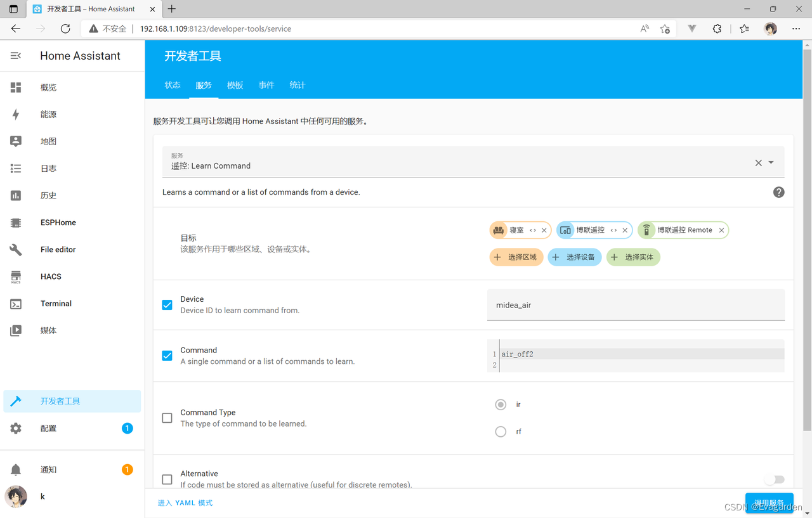Expand the 博联遥控 device chip into entities
This screenshot has width=812, height=518.
(613, 230)
